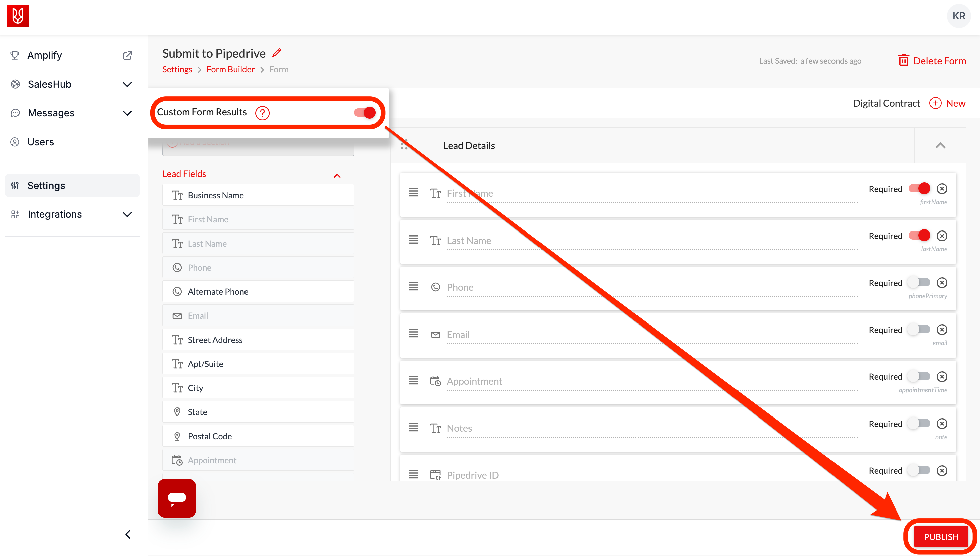Click the First Name row drag handle
The width and height of the screenshot is (980, 556).
pos(413,192)
